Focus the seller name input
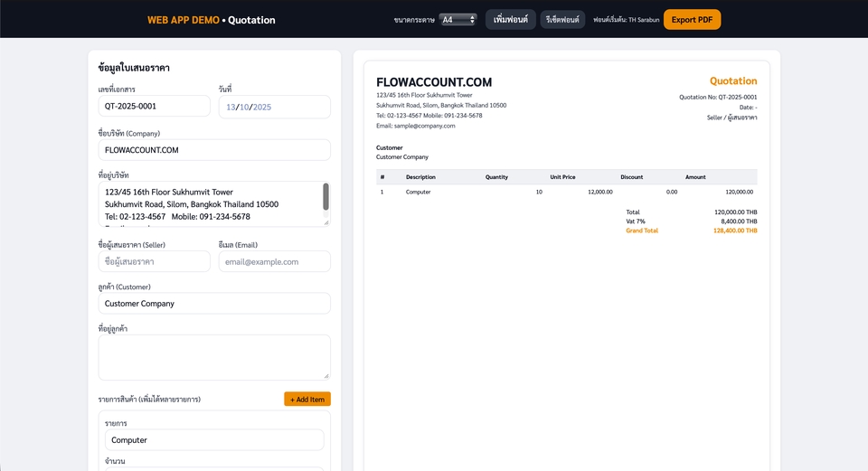868x471 pixels. 154,261
